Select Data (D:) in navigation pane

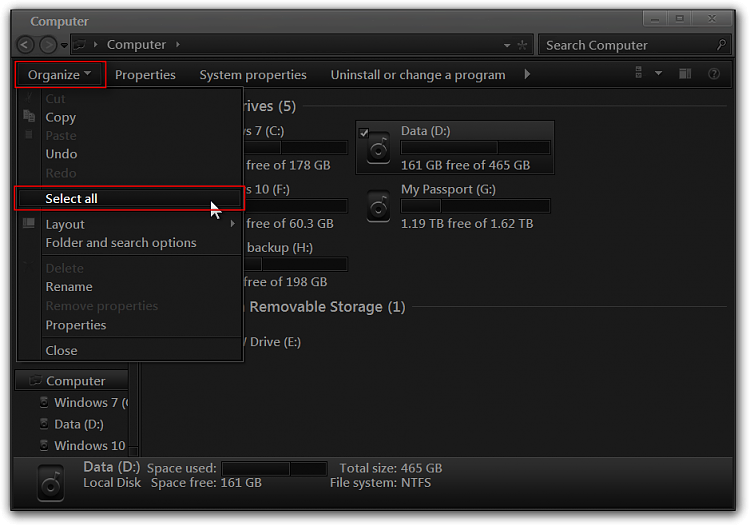point(79,424)
